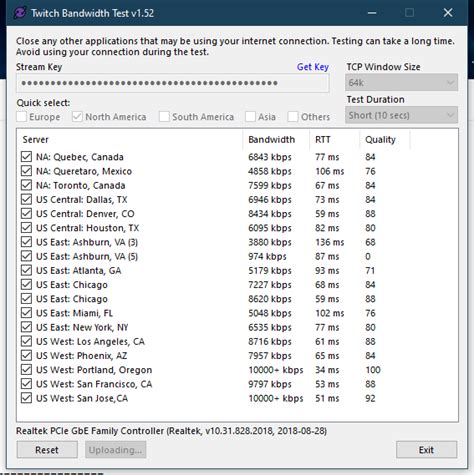Uncheck the US West: San Jose,CA server
Viewport: 474px width, 475px height.
tap(26, 398)
